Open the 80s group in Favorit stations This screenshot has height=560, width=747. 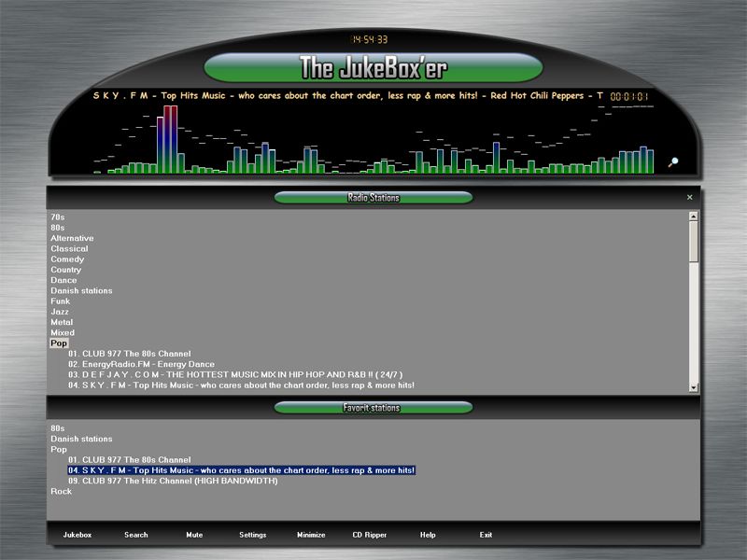point(58,428)
